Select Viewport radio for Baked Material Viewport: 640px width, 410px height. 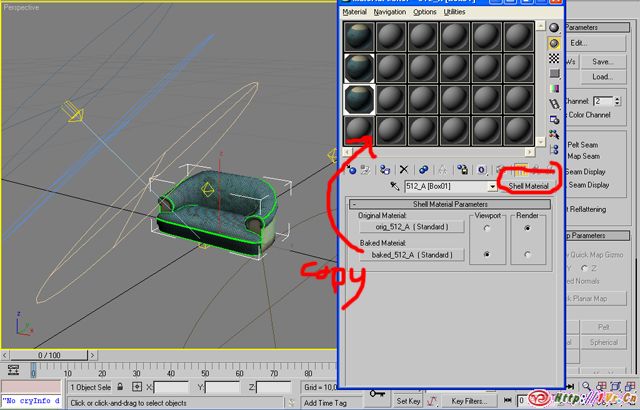pyautogui.click(x=486, y=256)
